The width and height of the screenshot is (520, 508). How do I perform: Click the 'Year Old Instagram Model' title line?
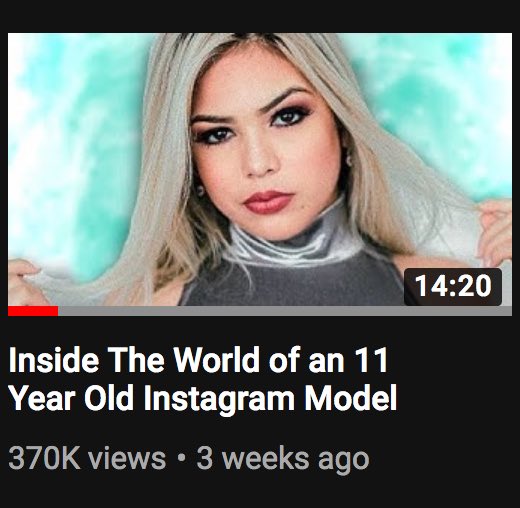click(203, 398)
